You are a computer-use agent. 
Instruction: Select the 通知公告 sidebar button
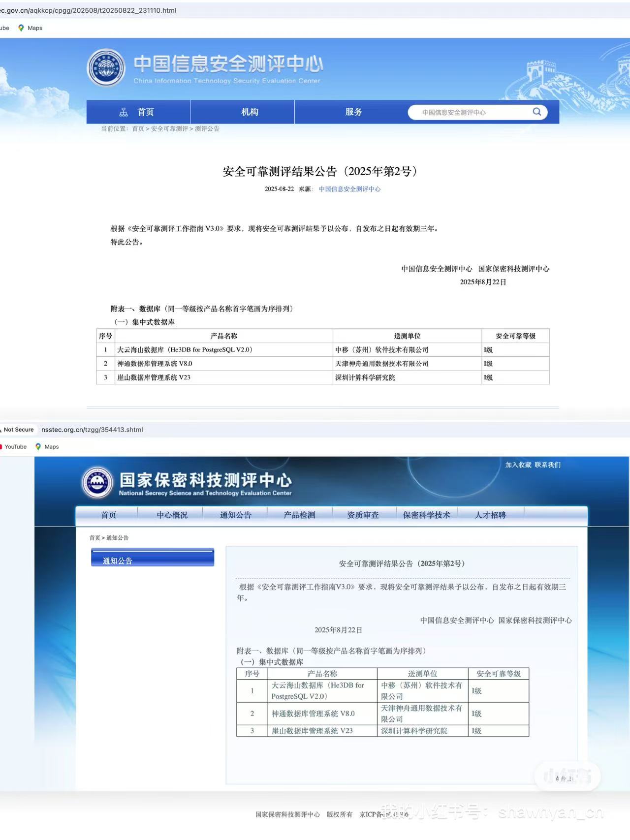[153, 558]
